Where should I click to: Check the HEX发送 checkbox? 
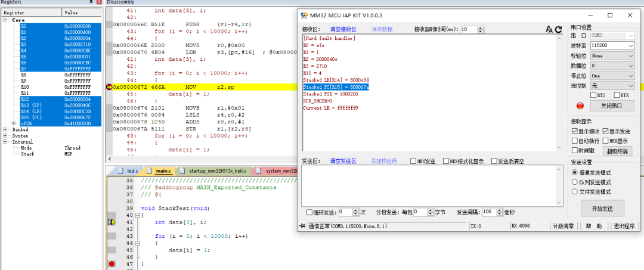tap(413, 162)
